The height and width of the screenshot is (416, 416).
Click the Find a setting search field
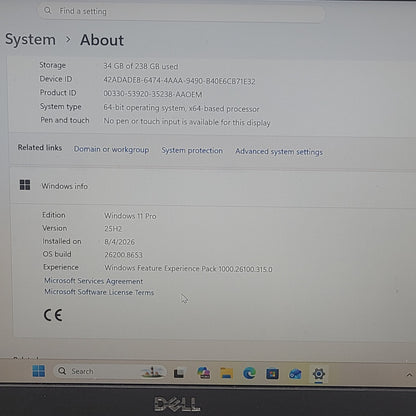181,13
